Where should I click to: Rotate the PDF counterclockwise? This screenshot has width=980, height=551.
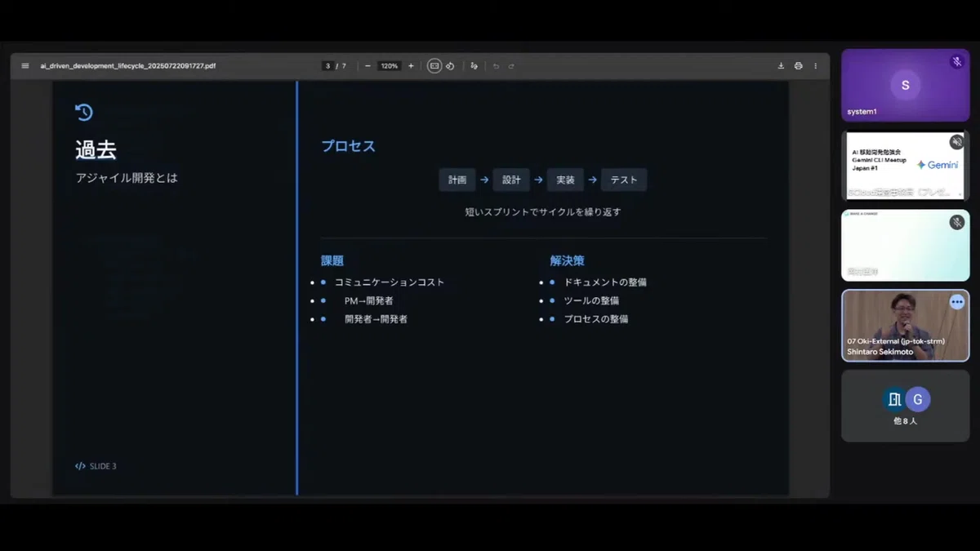(x=450, y=66)
